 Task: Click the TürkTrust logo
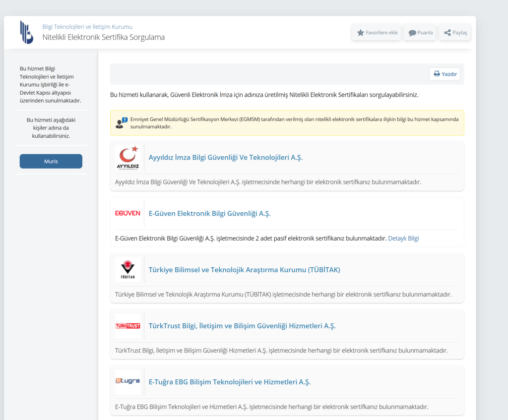point(127,326)
